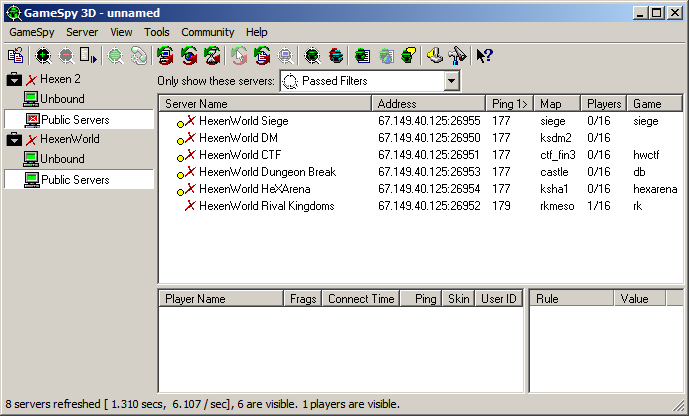The height and width of the screenshot is (416, 689).
Task: Click the green spy with document icon
Action: tap(363, 56)
